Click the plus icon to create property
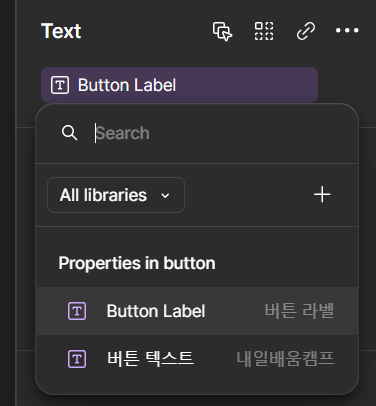376x406 pixels. [322, 195]
